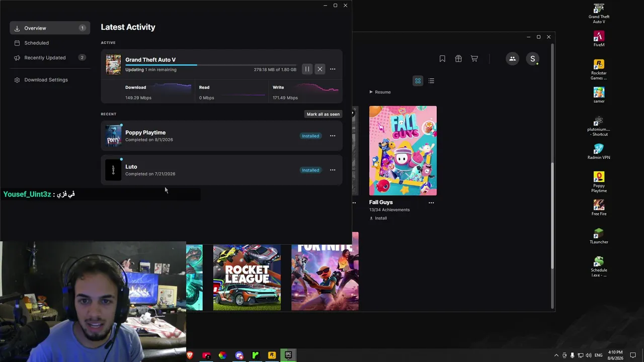The image size is (644, 362).
Task: Open the Scheduled downloads section
Action: (x=50, y=43)
